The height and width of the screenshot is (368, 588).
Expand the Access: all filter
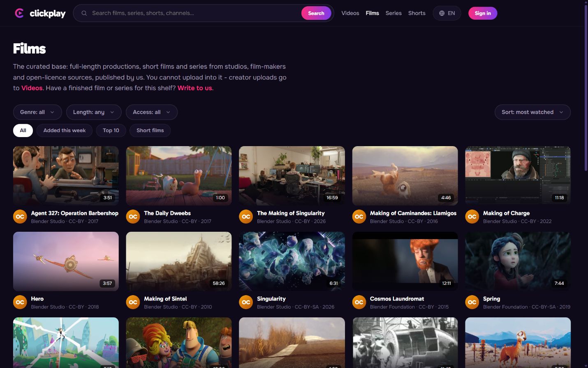click(x=152, y=112)
